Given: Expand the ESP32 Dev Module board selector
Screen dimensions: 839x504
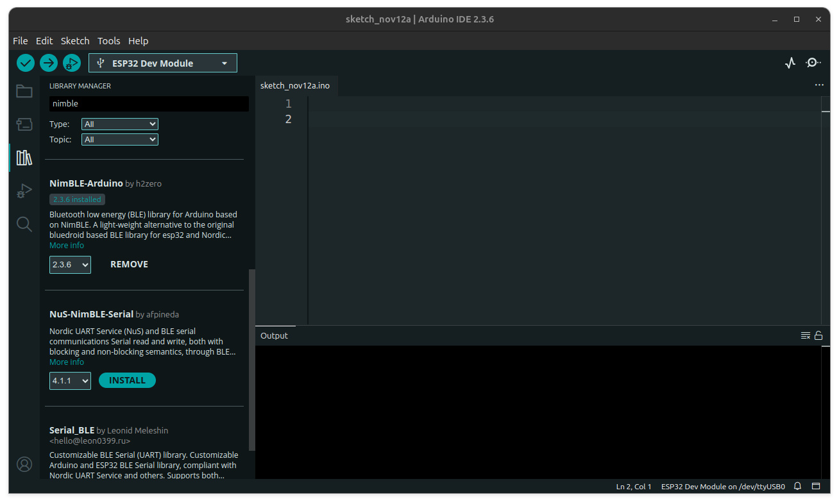Looking at the screenshot, I should [x=163, y=63].
